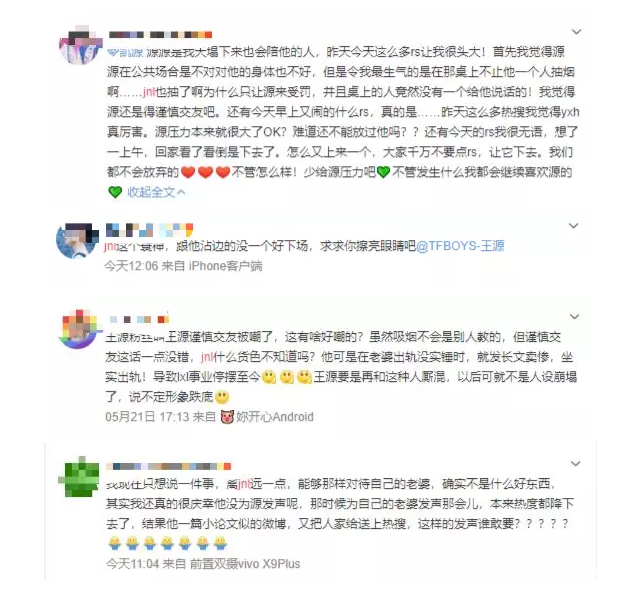
Task: Click the green pixelated avatar
Action: [79, 477]
